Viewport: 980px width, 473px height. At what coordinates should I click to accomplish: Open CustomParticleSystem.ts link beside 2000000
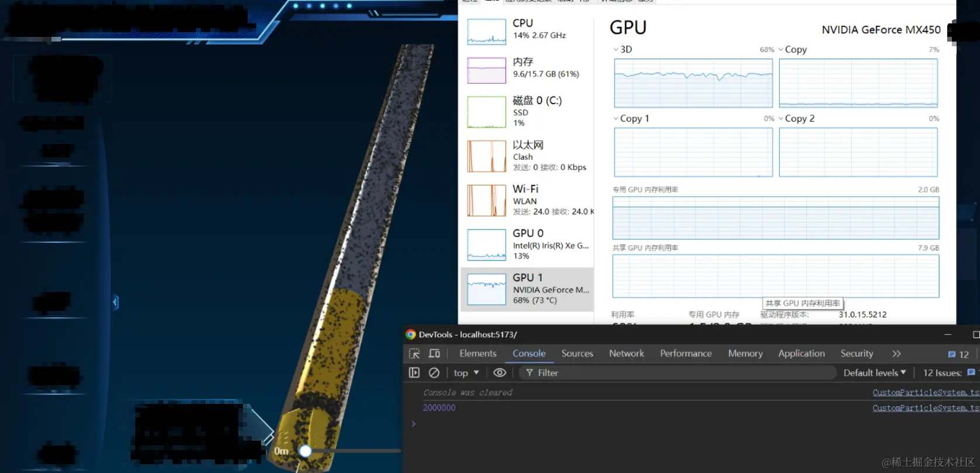click(x=926, y=408)
